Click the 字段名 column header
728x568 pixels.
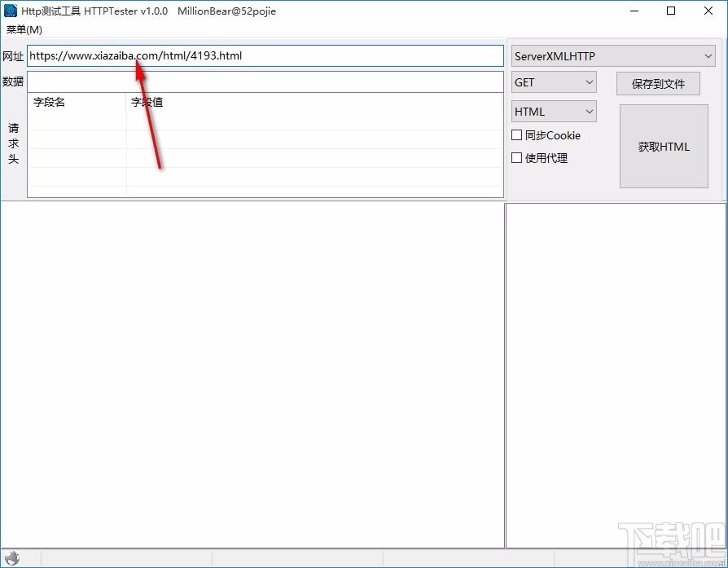click(x=50, y=102)
